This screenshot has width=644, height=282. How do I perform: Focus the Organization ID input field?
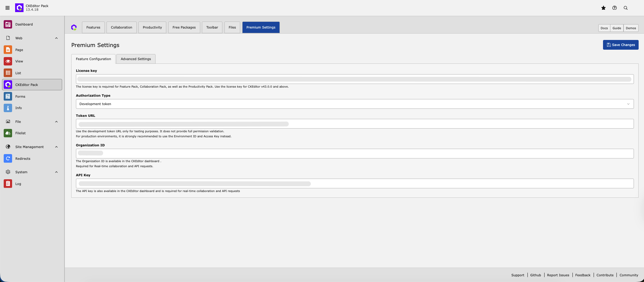pos(354,153)
